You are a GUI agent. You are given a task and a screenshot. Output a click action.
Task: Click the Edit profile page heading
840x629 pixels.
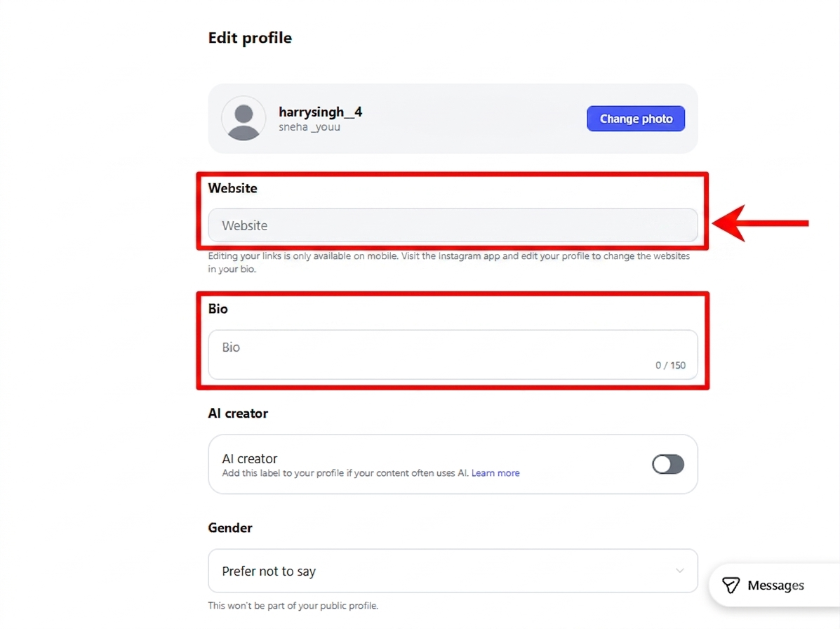(250, 38)
